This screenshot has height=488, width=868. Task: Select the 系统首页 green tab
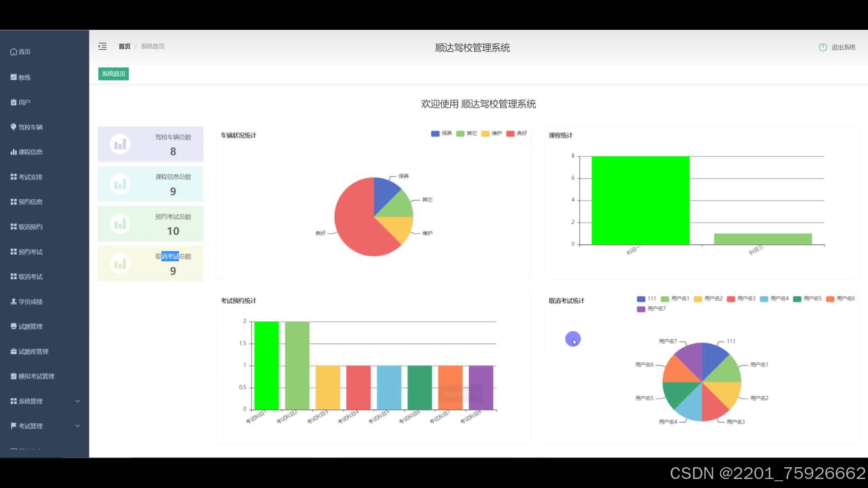[113, 74]
